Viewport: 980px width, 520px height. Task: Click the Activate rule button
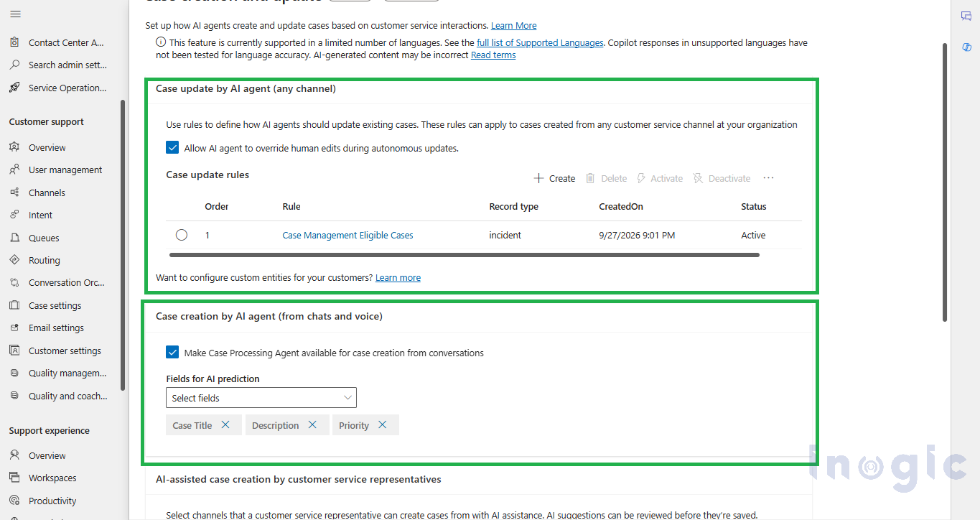(x=660, y=178)
